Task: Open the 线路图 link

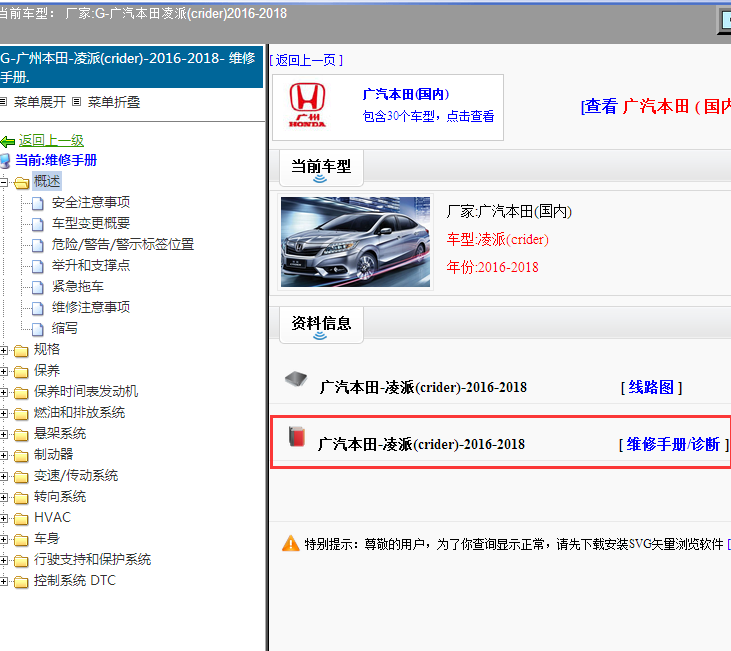Action: tap(651, 387)
